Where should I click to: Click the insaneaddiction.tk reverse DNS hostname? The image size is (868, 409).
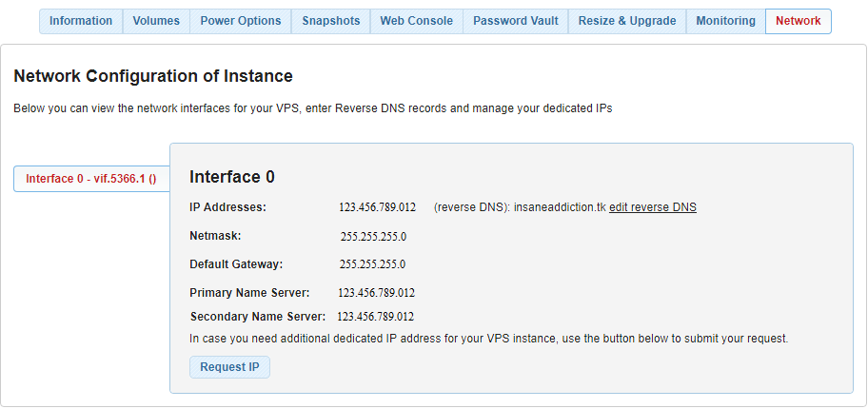tap(560, 207)
